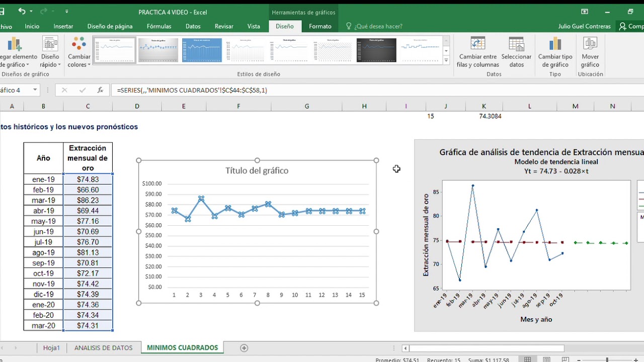Open the Datos ribbon tab
Viewport: 644px width, 362px height.
(193, 26)
